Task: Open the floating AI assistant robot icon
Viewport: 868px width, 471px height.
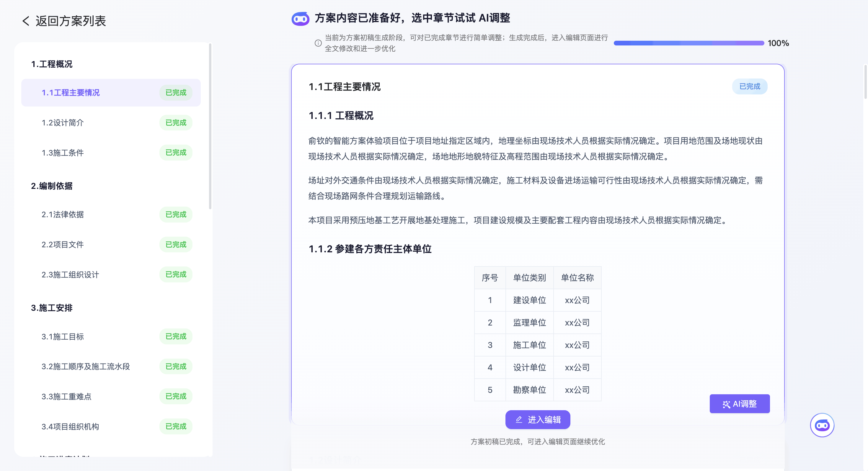Action: click(x=822, y=425)
